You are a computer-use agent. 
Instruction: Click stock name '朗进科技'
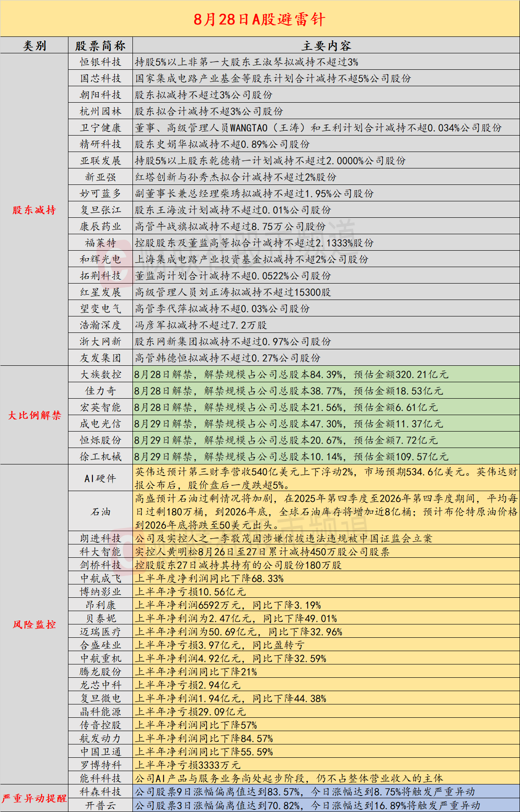pyautogui.click(x=100, y=538)
